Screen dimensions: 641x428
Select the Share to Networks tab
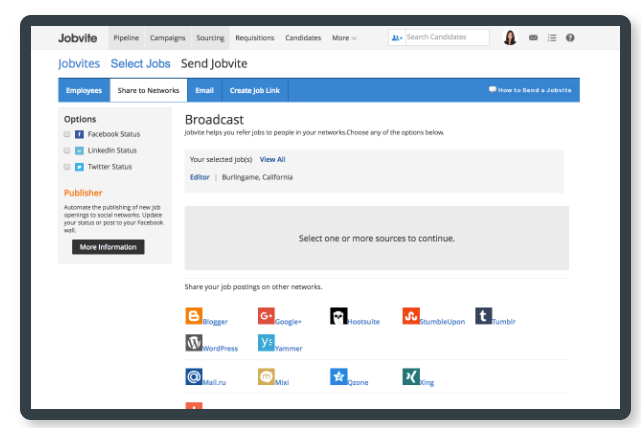pyautogui.click(x=148, y=90)
